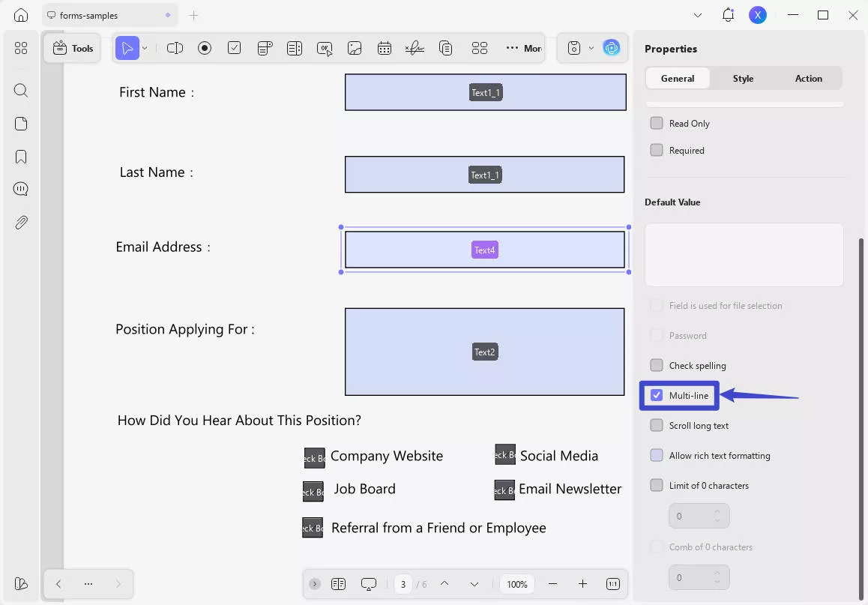Enable the Read Only property

657,123
